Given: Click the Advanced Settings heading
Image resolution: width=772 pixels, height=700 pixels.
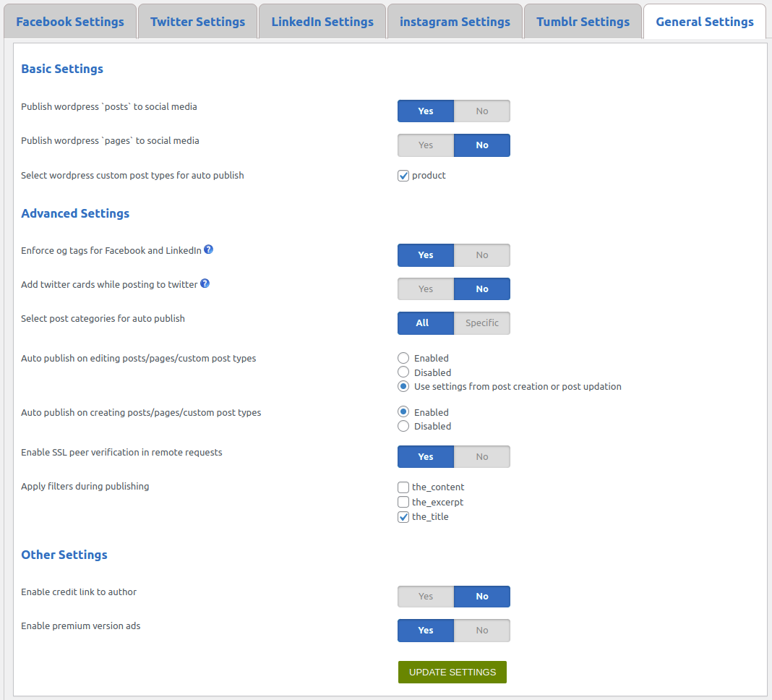Looking at the screenshot, I should point(75,213).
